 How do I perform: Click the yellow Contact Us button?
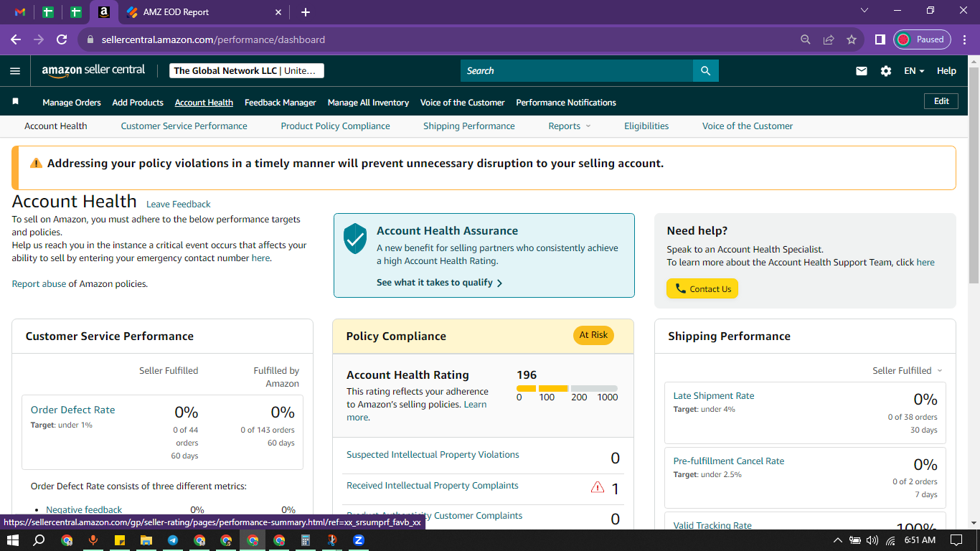tap(702, 289)
